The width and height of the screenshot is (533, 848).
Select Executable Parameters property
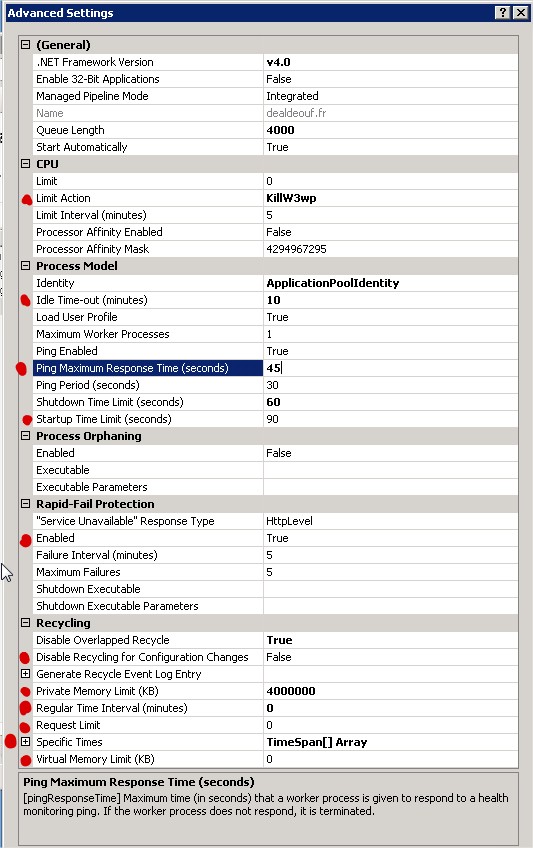(148, 487)
